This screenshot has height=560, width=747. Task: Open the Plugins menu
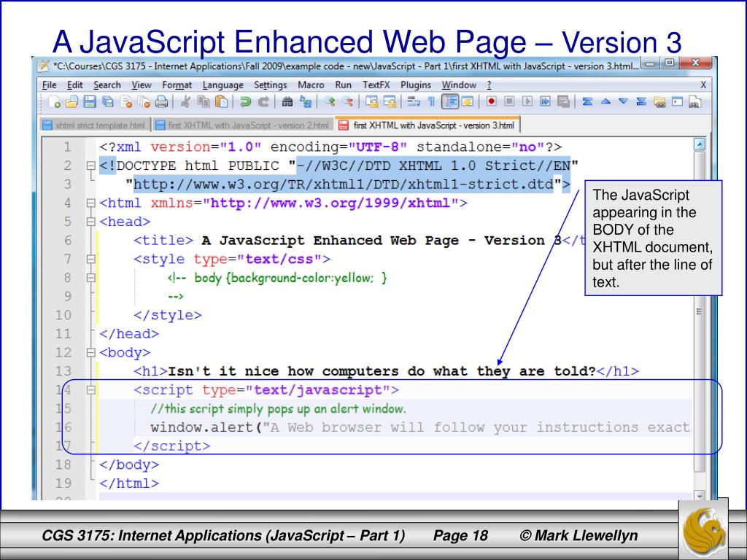pyautogui.click(x=415, y=85)
